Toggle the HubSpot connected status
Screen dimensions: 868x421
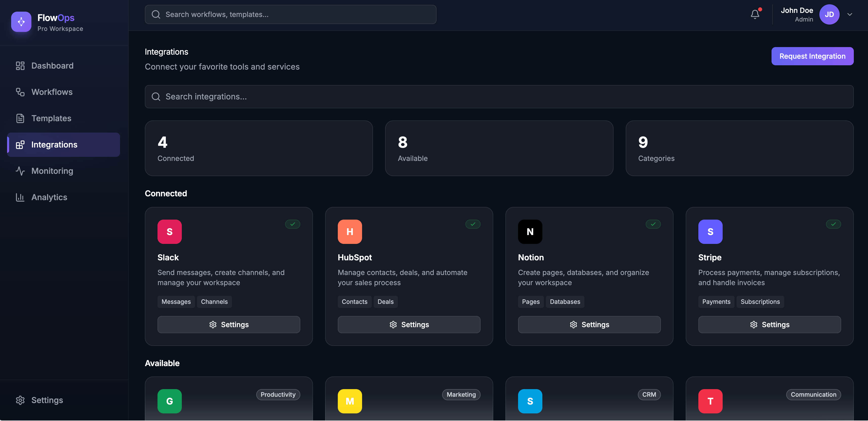tap(473, 224)
